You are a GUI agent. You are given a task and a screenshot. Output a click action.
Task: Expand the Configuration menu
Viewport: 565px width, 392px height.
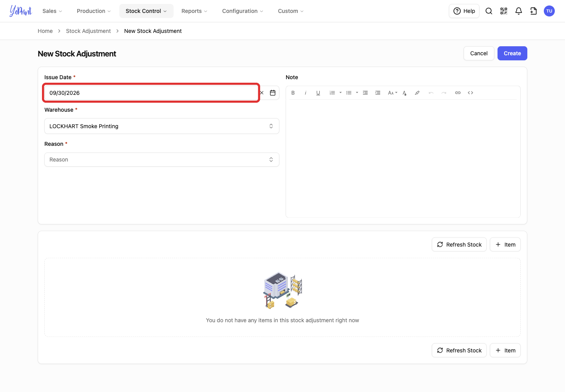242,11
